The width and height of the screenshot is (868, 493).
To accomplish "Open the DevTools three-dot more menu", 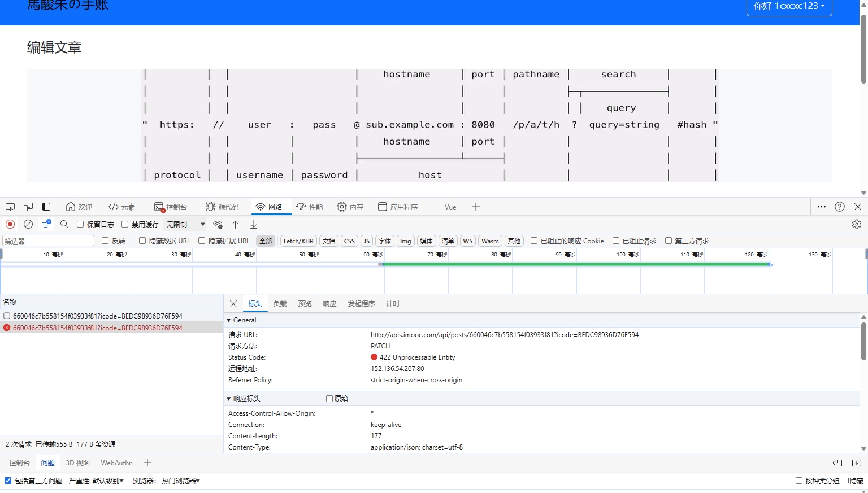I will 822,207.
